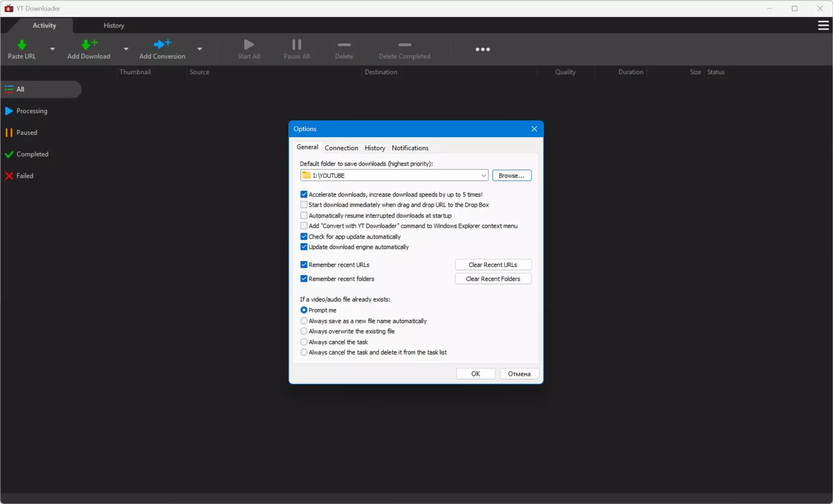Viewport: 833px width, 504px height.
Task: Click the Clear Recent URLs button
Action: click(493, 265)
